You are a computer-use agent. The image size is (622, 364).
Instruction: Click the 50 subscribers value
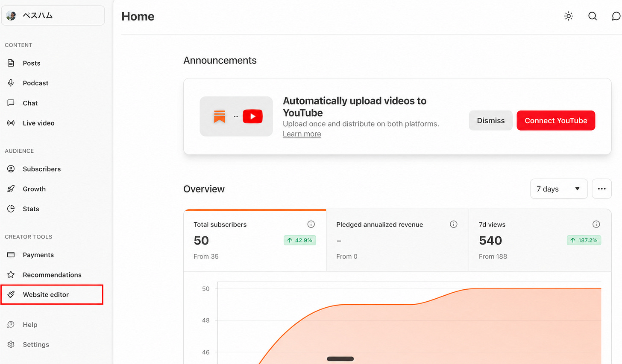point(201,241)
